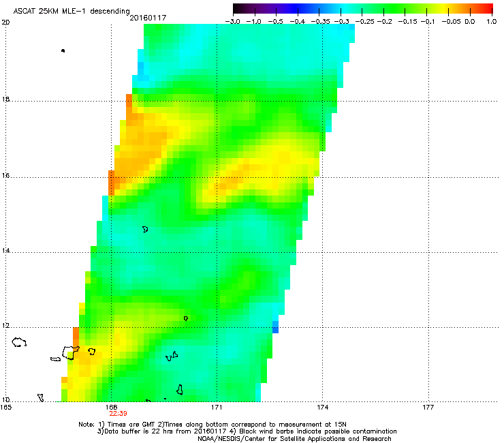
Task: Click longitude label '171' on bottom axis
Action: click(x=217, y=408)
